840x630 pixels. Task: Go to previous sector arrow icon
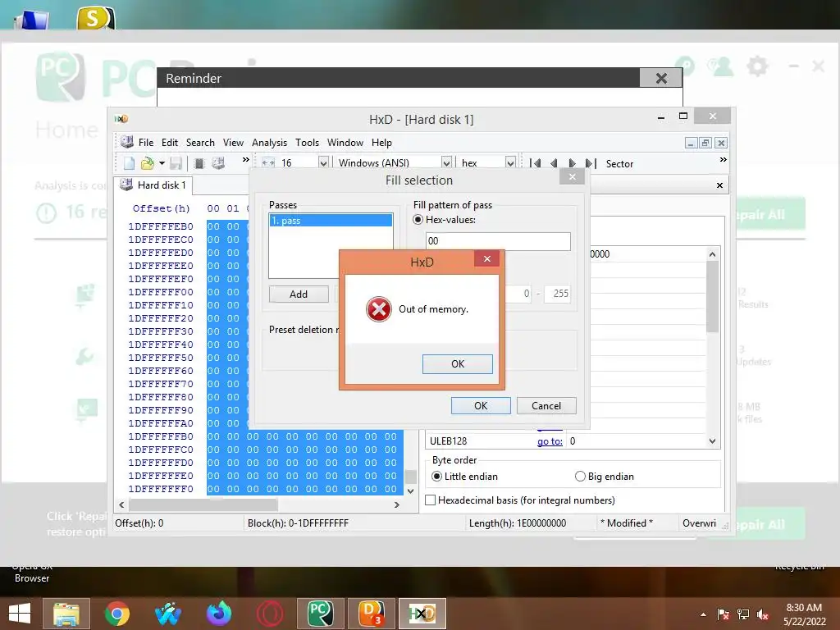554,163
